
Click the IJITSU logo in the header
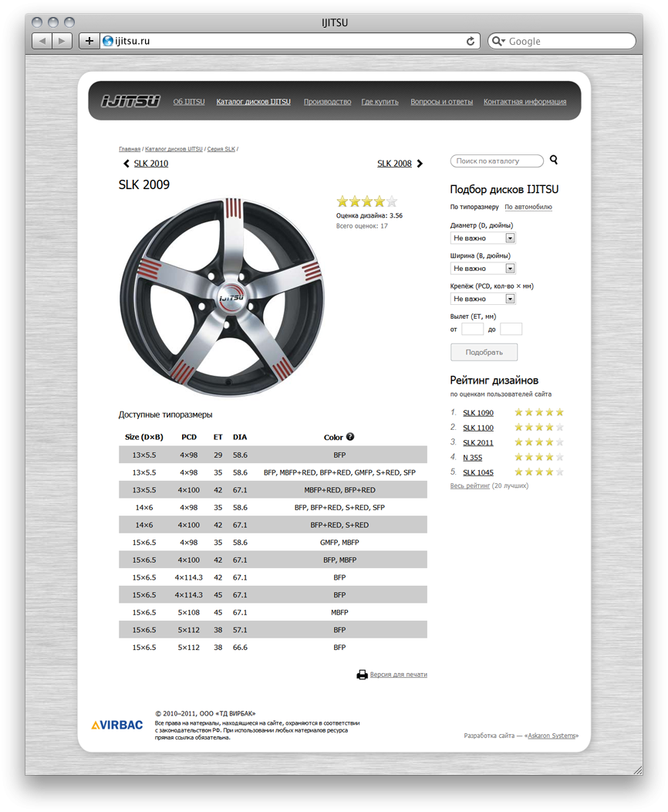130,101
